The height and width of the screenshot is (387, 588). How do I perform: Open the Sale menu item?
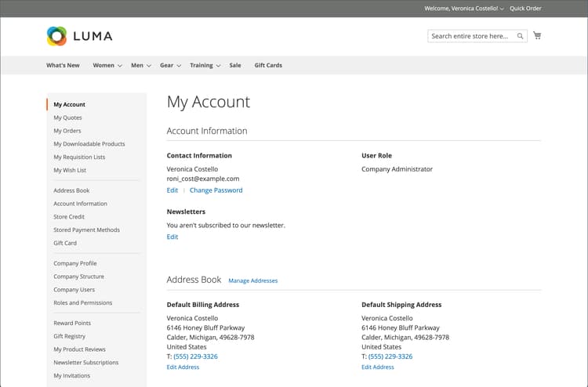click(x=235, y=66)
